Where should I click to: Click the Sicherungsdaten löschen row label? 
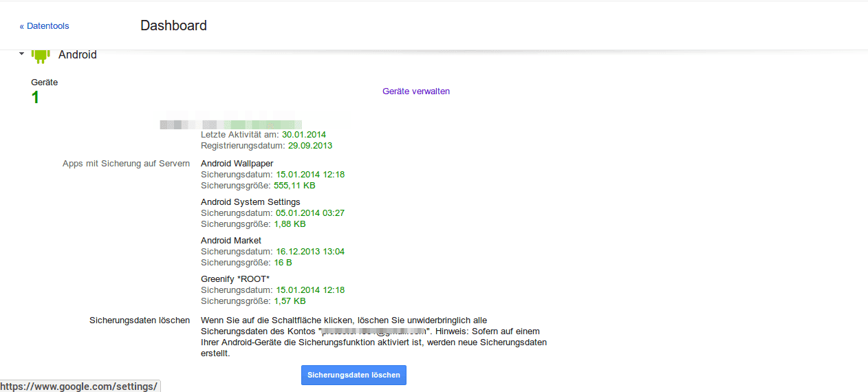(140, 320)
